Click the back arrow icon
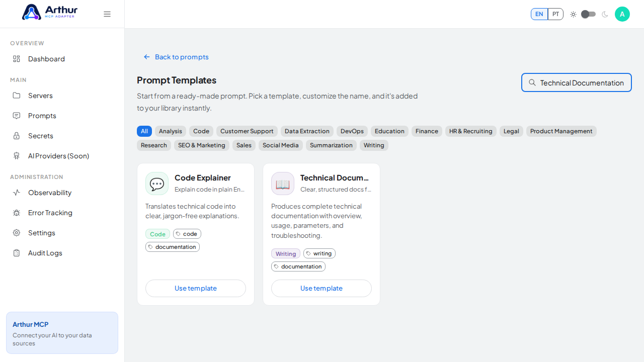Screen dimensions: 644x362 coord(147,57)
